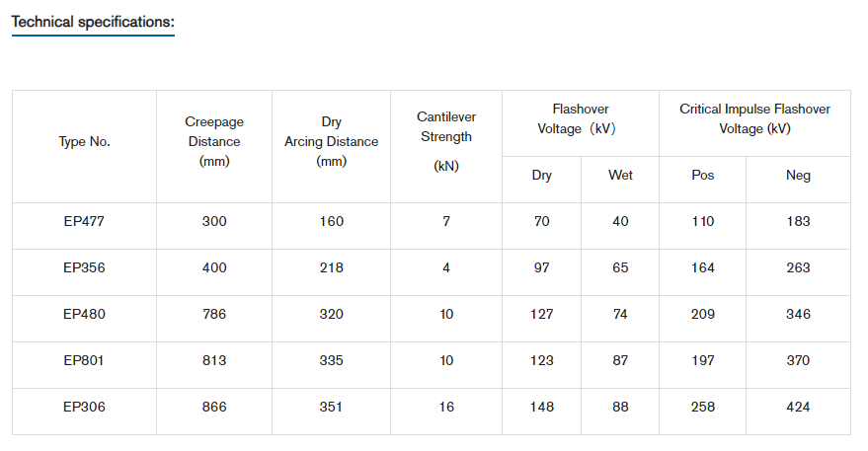Select the 351 arcing distance cell
Viewport: 868px width, 451px height.
pyautogui.click(x=332, y=407)
